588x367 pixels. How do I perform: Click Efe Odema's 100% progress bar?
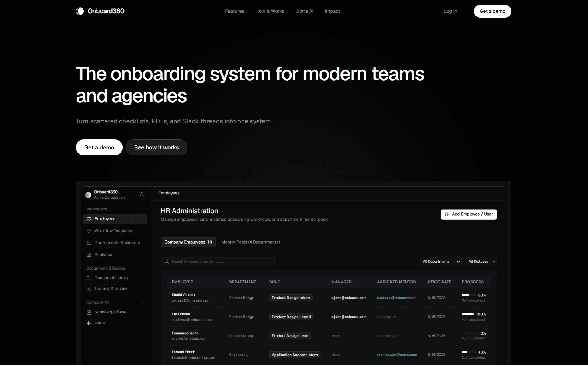pos(468,314)
